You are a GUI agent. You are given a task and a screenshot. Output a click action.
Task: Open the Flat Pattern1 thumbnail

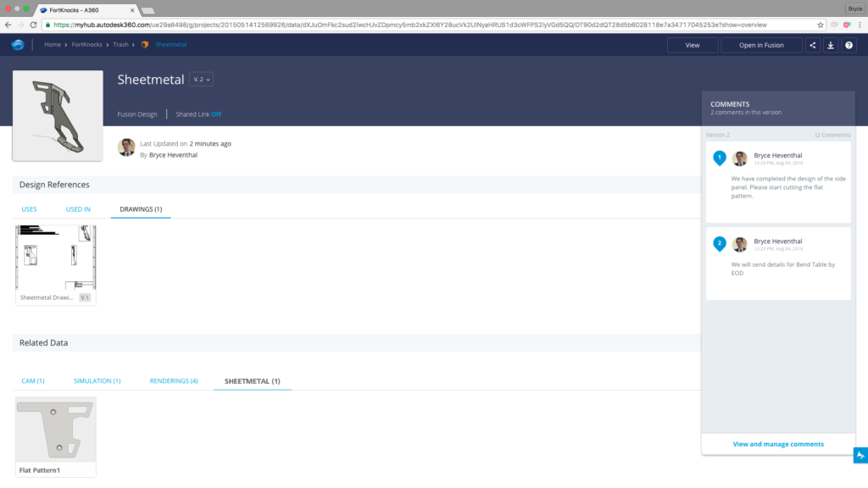tap(55, 430)
